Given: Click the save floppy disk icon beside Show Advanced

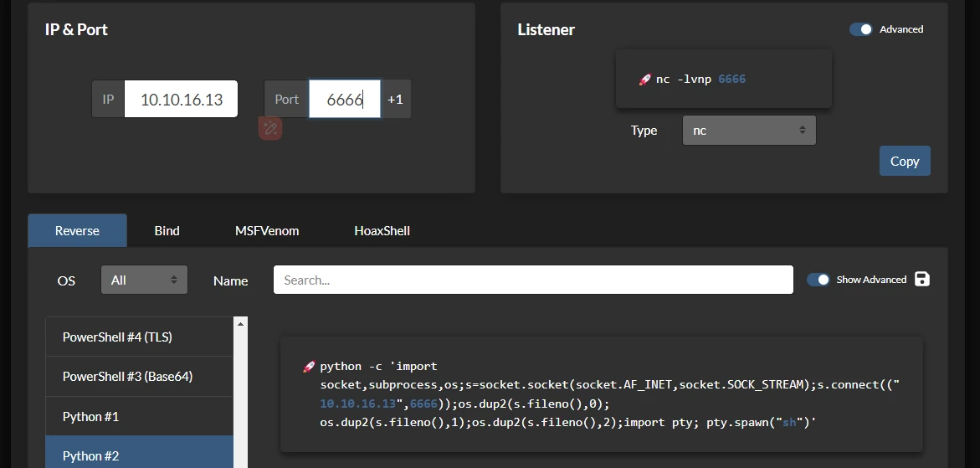Looking at the screenshot, I should pos(922,280).
